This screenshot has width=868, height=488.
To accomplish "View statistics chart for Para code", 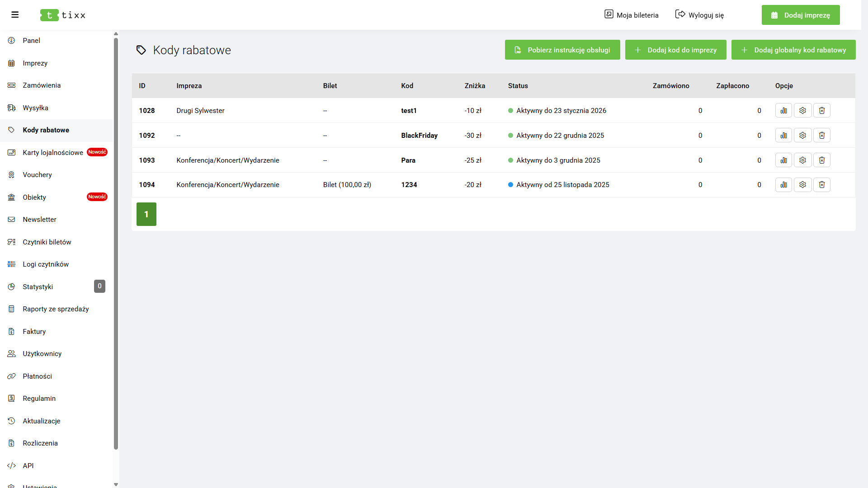I will click(x=783, y=160).
